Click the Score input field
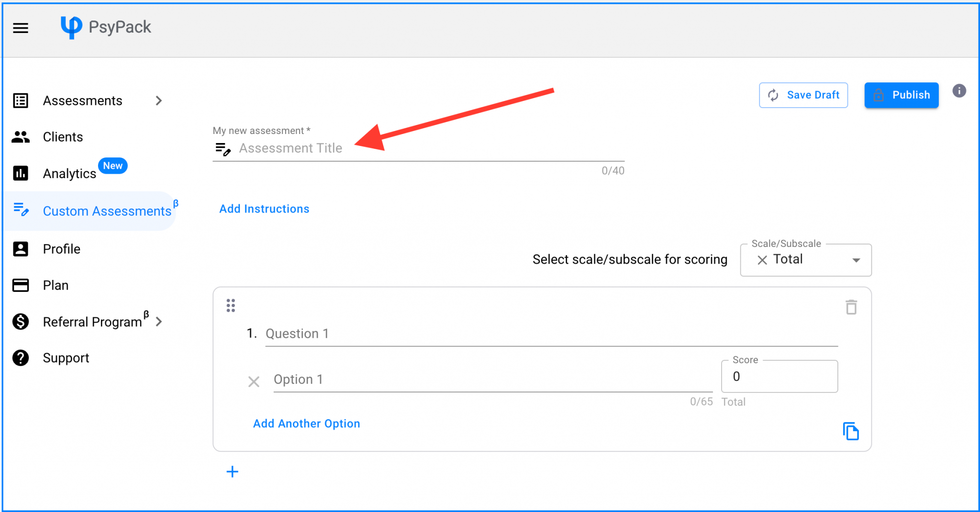Image resolution: width=980 pixels, height=512 pixels. coord(780,377)
